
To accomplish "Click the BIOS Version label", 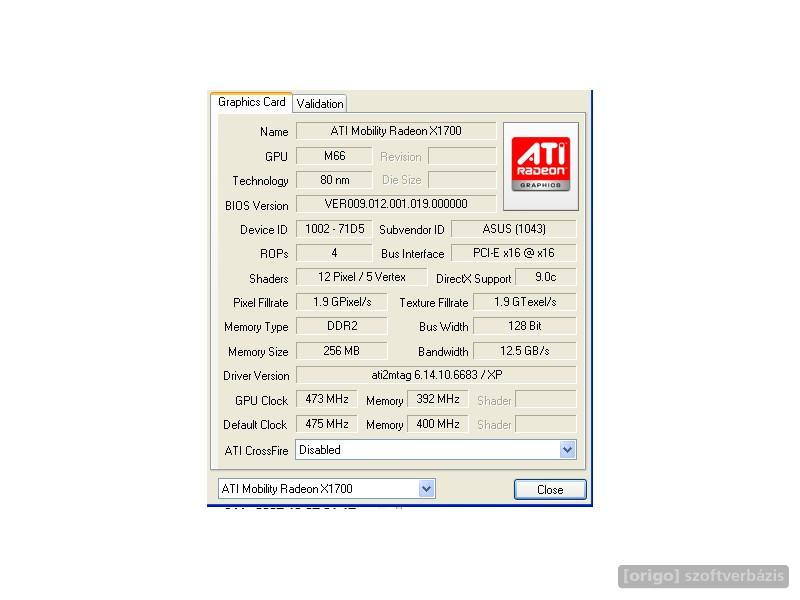I will (x=257, y=206).
